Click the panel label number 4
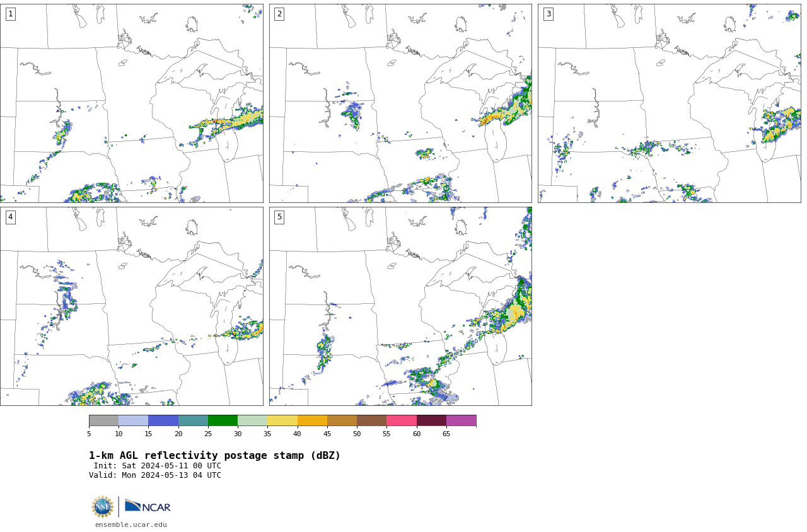807x532 pixels. click(10, 217)
